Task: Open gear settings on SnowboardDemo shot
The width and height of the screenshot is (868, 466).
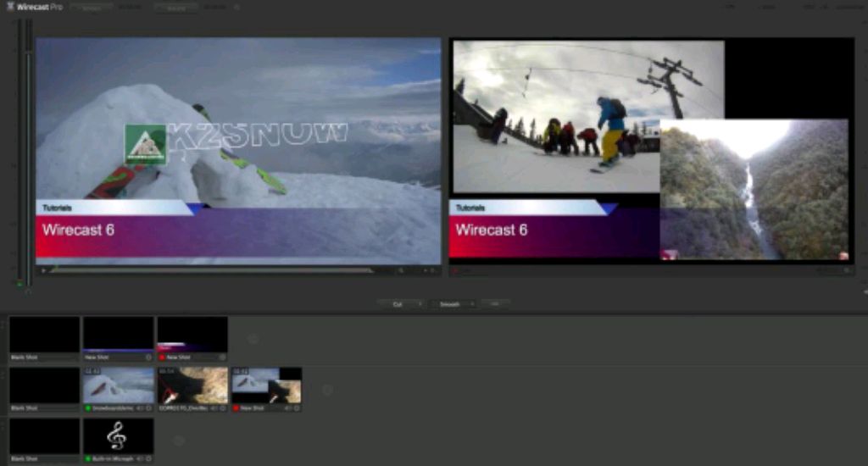Action: click(x=149, y=408)
